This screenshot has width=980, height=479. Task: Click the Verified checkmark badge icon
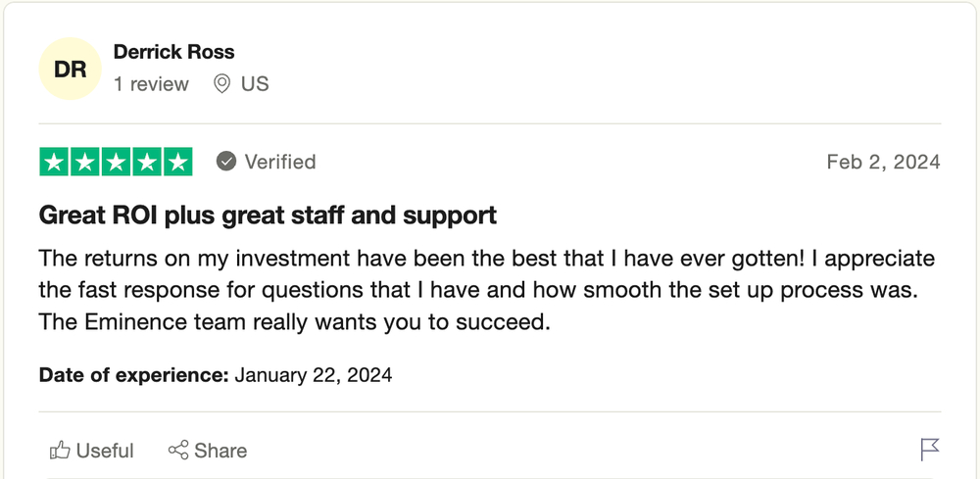pyautogui.click(x=226, y=162)
